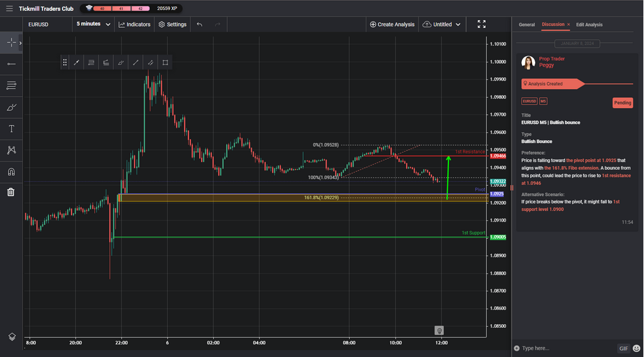644x357 pixels.
Task: Grab the floating toolbar drag handle
Action: pyautogui.click(x=65, y=63)
